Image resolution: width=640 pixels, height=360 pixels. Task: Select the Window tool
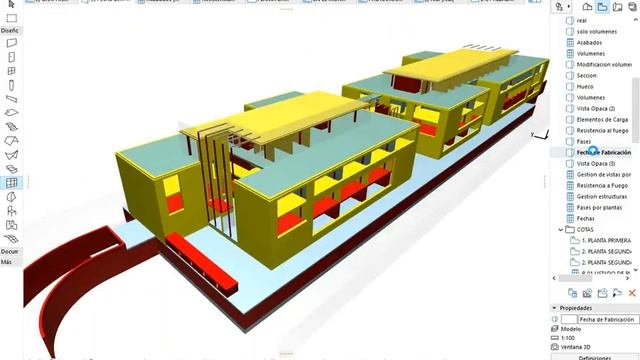pos(11,71)
